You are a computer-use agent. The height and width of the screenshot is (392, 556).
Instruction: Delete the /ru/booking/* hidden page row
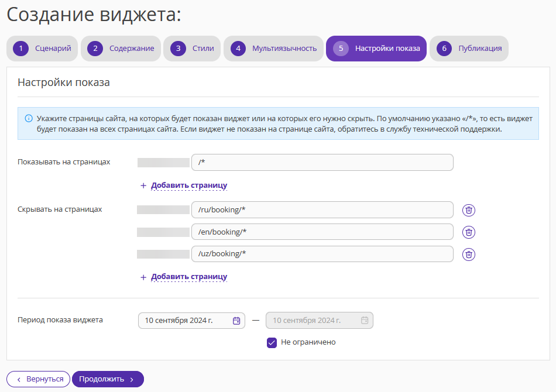(x=468, y=210)
